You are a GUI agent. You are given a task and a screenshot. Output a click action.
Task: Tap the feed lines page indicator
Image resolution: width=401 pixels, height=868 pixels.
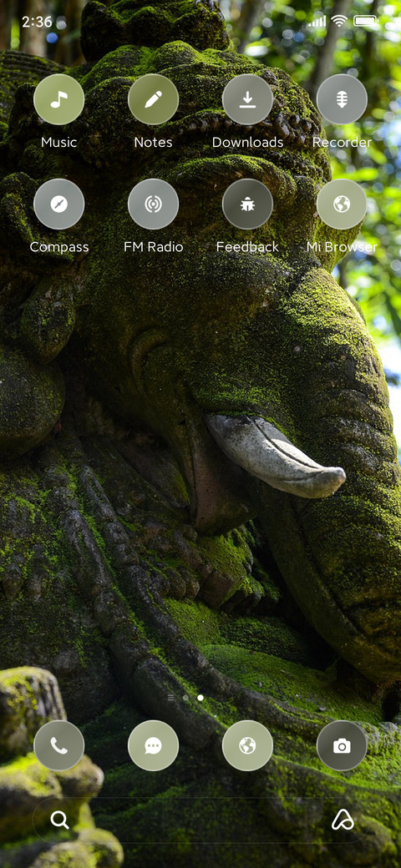(x=170, y=698)
